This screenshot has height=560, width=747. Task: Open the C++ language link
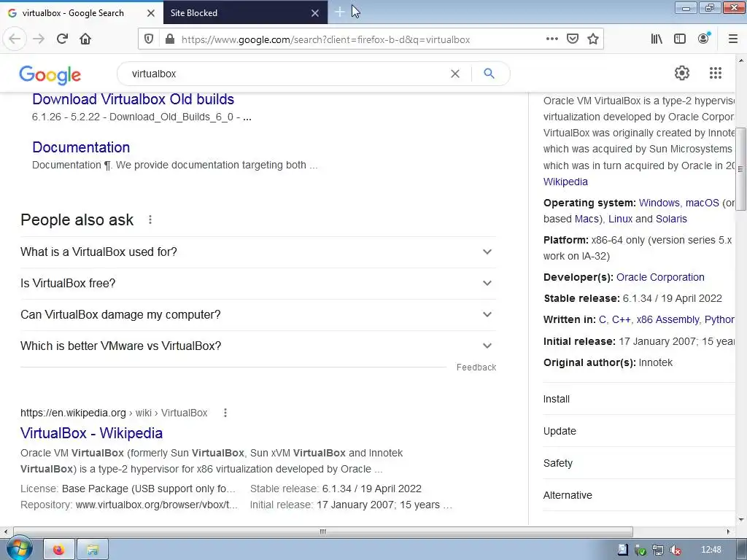(x=621, y=319)
